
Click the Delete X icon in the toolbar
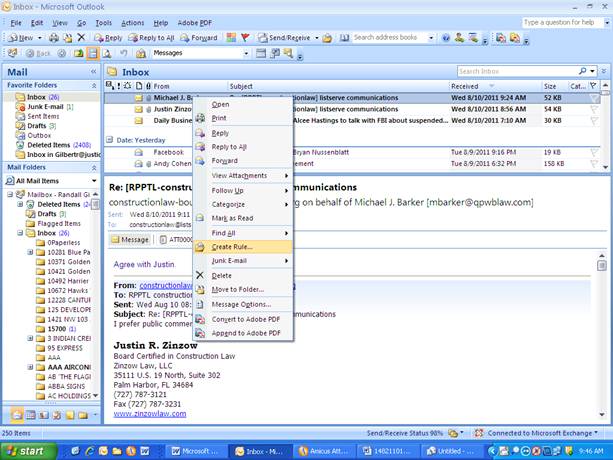point(81,38)
